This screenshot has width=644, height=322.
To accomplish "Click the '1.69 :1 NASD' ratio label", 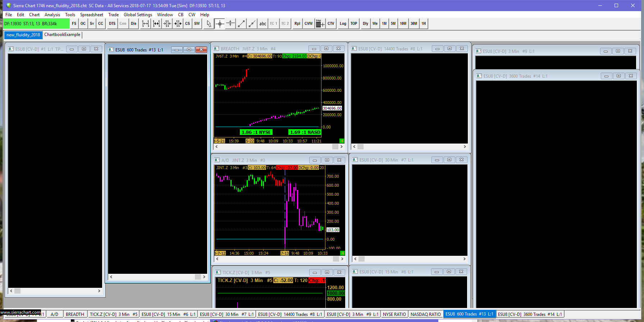I will click(305, 132).
